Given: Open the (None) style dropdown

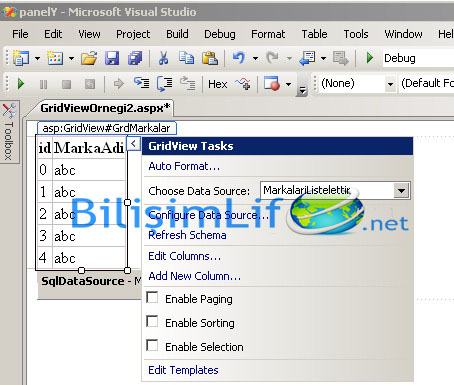Looking at the screenshot, I should (390, 84).
